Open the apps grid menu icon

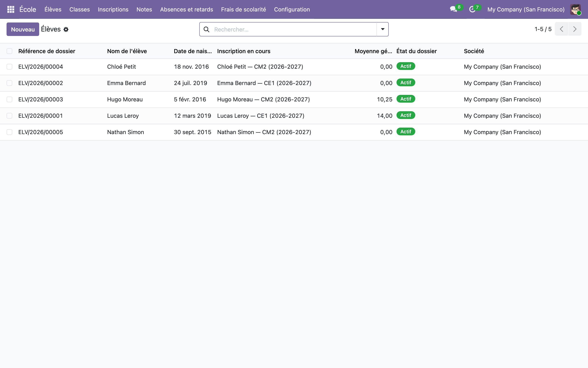pyautogui.click(x=11, y=9)
